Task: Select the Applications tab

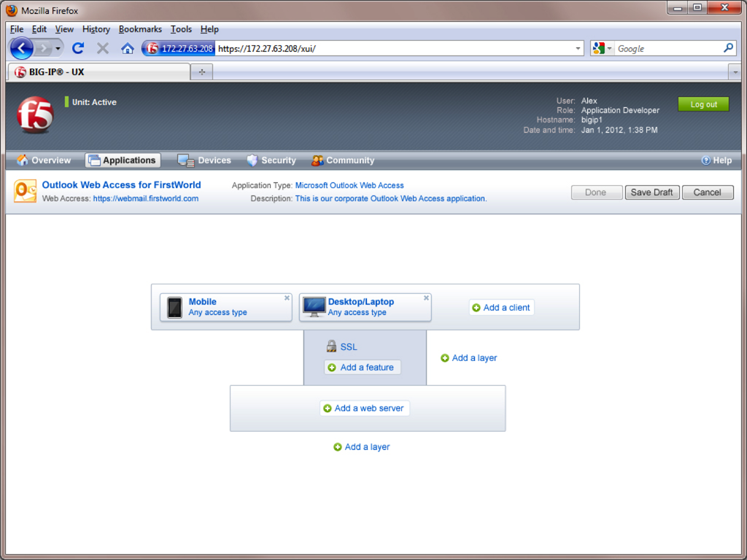Action: (x=123, y=160)
